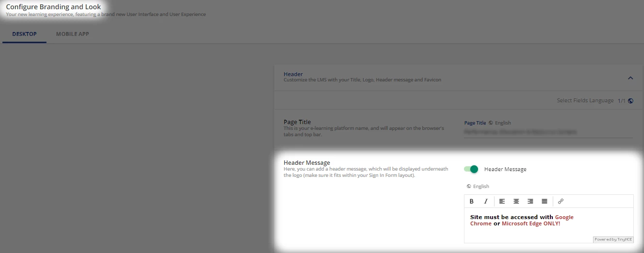Disable the Header Message toggle
This screenshot has width=644, height=253.
click(471, 169)
